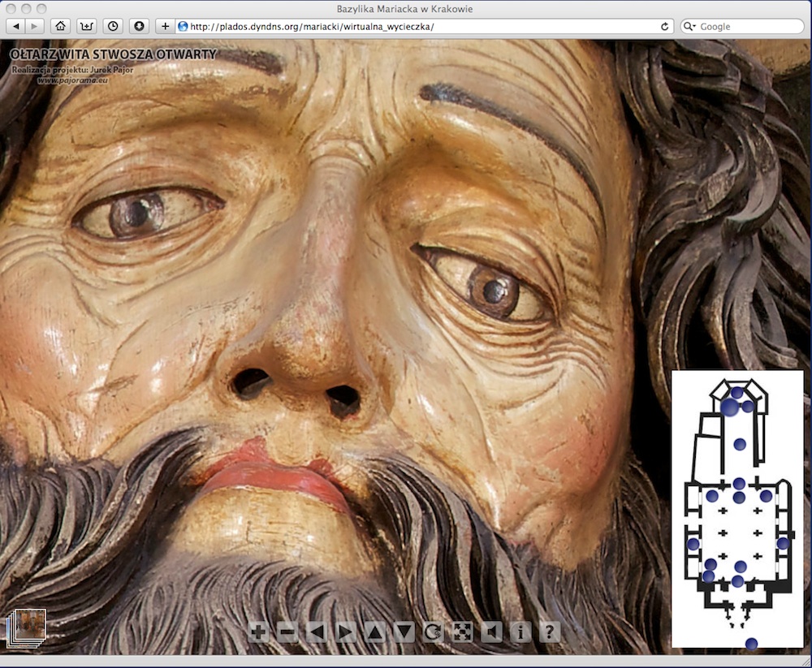
Task: Zoom out with the minus icon
Action: tap(287, 632)
